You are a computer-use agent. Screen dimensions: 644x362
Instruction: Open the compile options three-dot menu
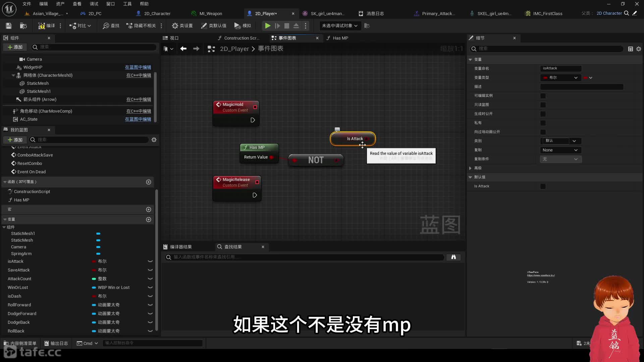tap(60, 26)
